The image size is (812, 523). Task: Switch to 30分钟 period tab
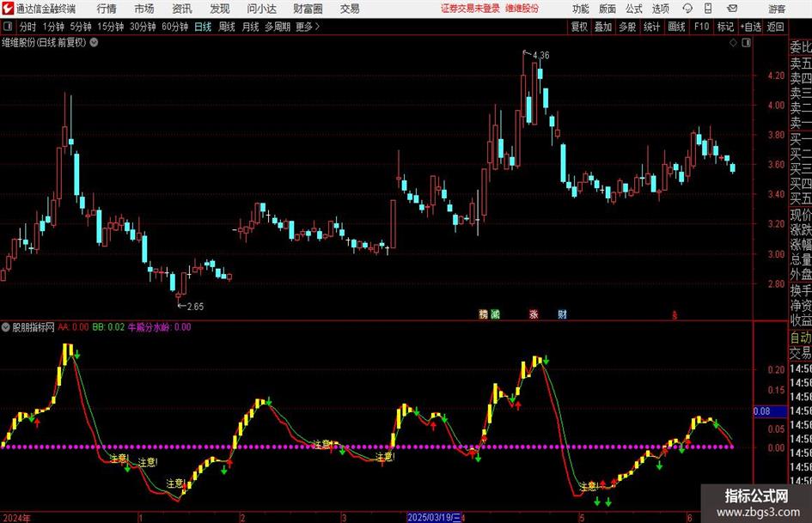[x=143, y=27]
